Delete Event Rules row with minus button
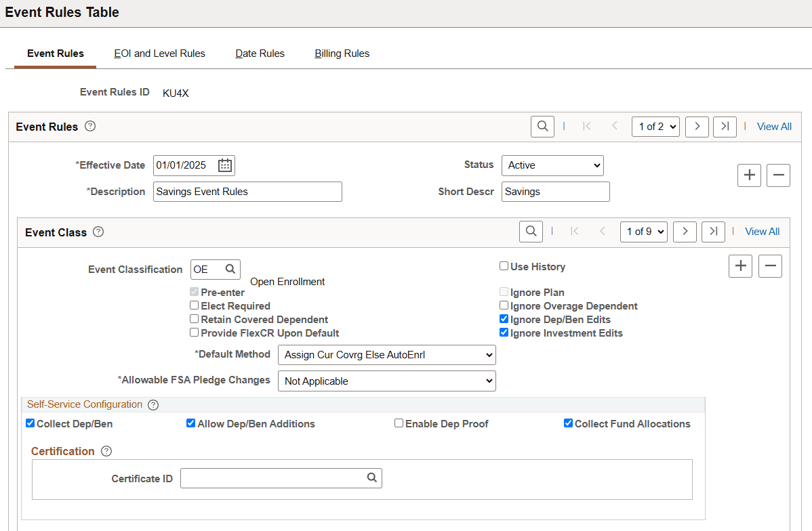Screen dimensions: 812x531 click(x=778, y=175)
